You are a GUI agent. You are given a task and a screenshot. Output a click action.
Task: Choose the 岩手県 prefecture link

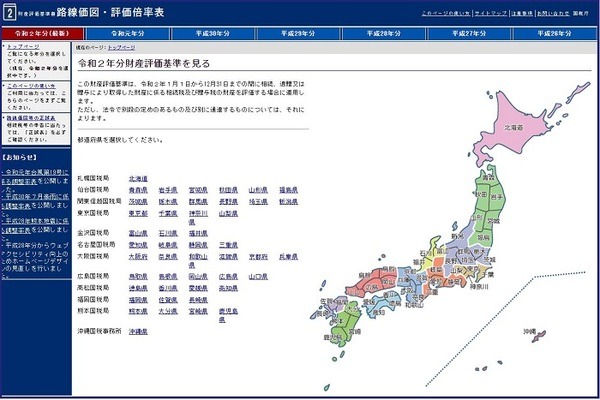168,190
